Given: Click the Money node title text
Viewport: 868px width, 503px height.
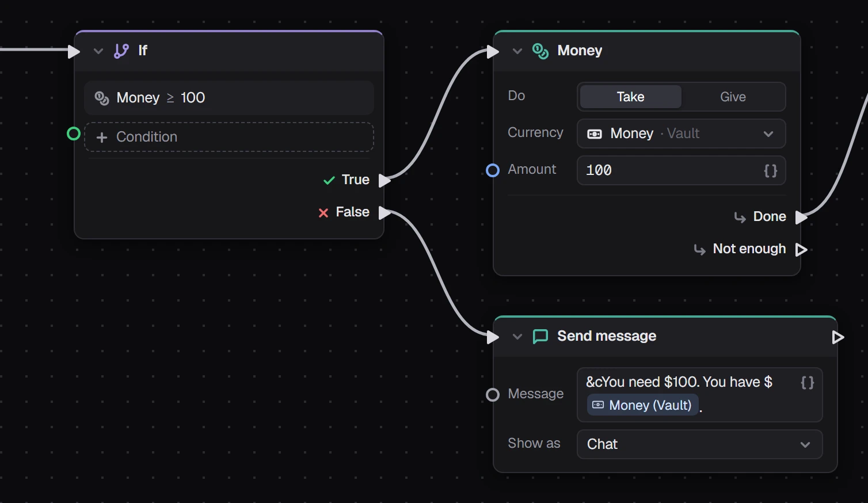Looking at the screenshot, I should [580, 51].
